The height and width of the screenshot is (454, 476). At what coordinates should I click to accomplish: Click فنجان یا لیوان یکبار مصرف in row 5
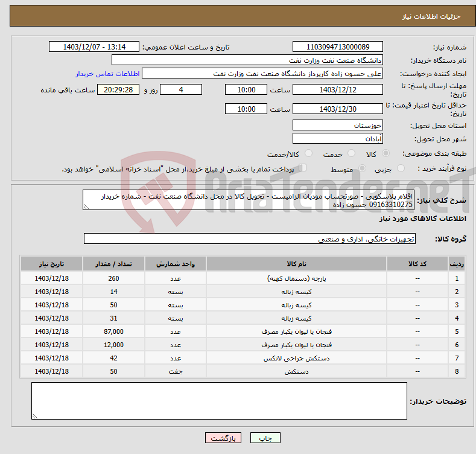pos(296,331)
